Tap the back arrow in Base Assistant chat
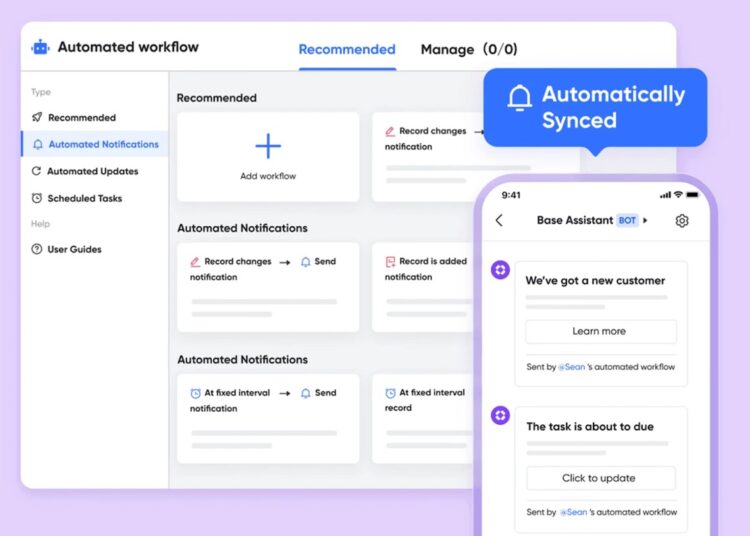 (x=499, y=220)
